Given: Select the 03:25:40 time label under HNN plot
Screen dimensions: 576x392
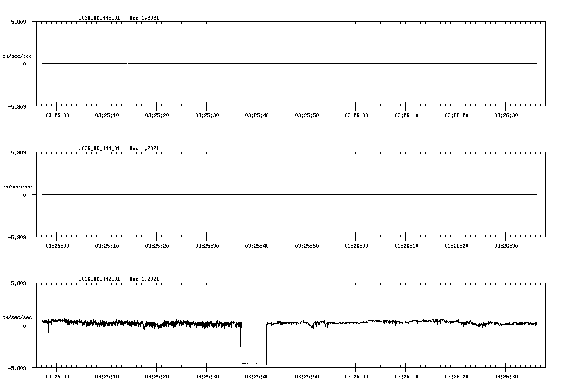Looking at the screenshot, I should click(x=257, y=246).
